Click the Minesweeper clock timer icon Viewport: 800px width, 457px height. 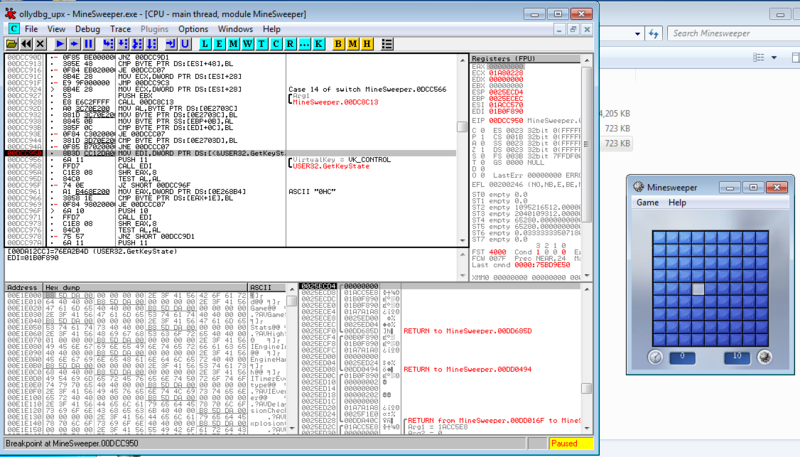point(655,357)
